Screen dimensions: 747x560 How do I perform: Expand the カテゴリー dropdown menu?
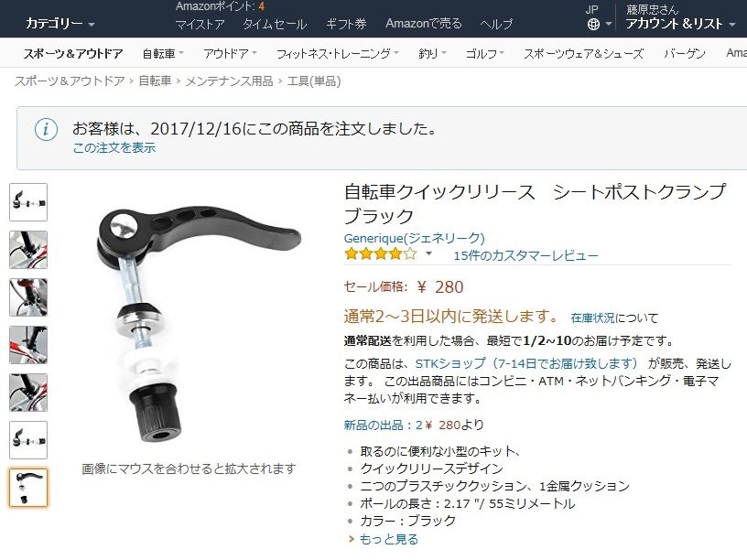(60, 23)
